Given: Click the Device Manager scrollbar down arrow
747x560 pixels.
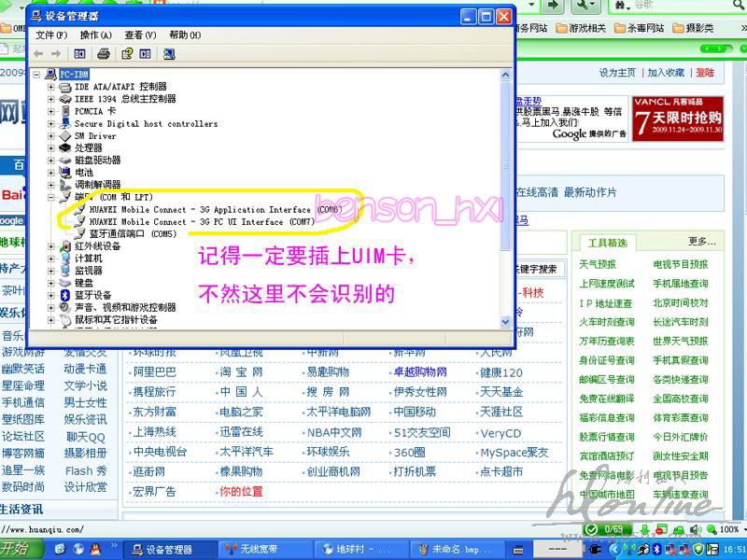Looking at the screenshot, I should point(505,322).
